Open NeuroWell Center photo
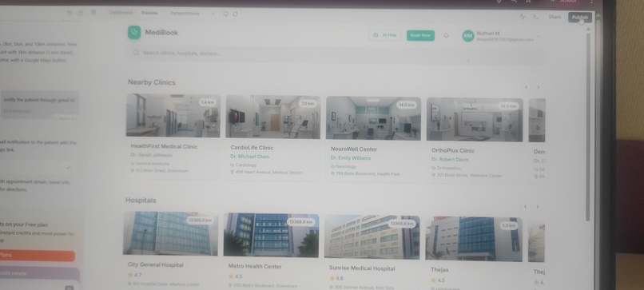 (x=373, y=118)
